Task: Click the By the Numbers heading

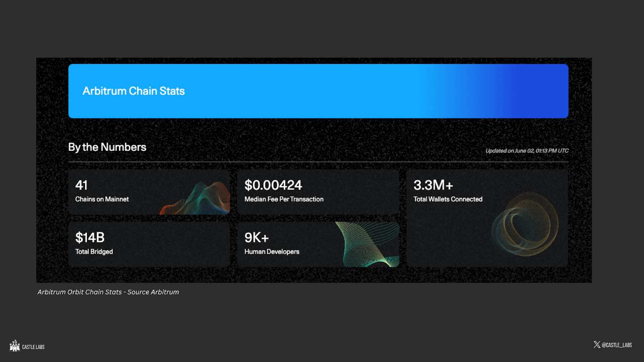Action: click(107, 147)
